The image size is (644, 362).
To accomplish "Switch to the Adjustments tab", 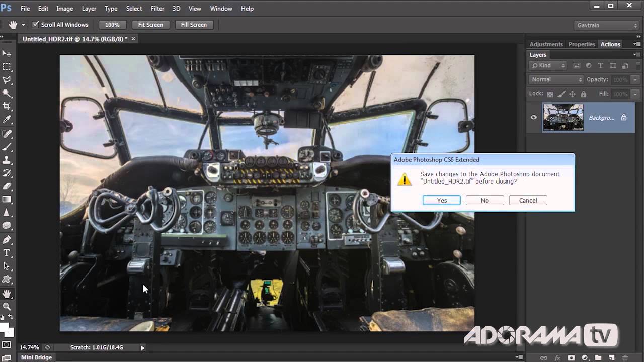I will pyautogui.click(x=546, y=44).
